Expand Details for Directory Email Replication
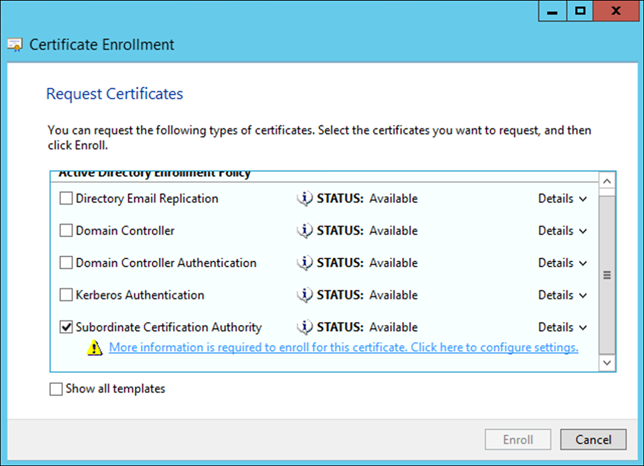 pyautogui.click(x=562, y=199)
